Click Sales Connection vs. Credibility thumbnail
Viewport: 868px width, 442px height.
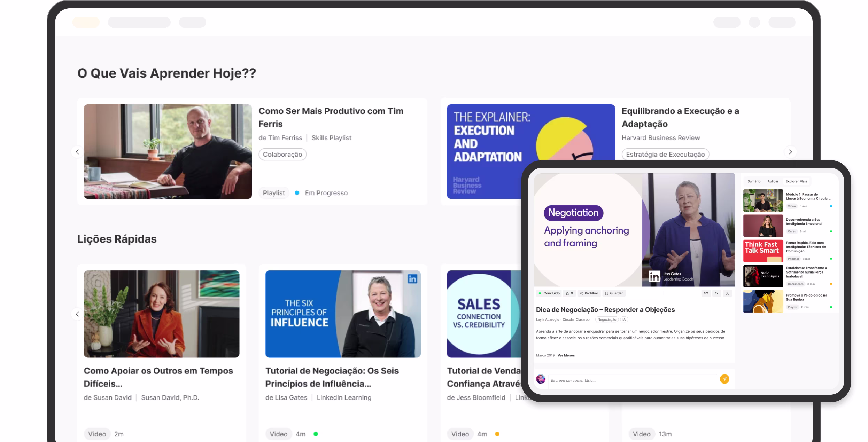click(x=483, y=314)
